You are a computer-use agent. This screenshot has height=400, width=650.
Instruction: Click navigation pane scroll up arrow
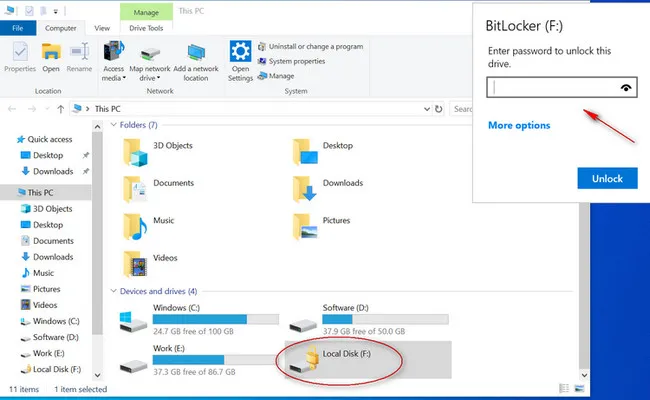pos(97,126)
